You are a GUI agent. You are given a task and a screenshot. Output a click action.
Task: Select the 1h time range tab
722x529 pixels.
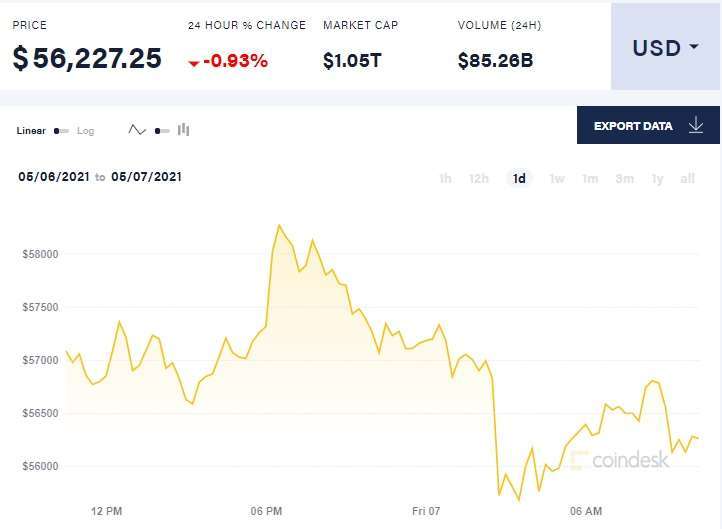tap(445, 179)
